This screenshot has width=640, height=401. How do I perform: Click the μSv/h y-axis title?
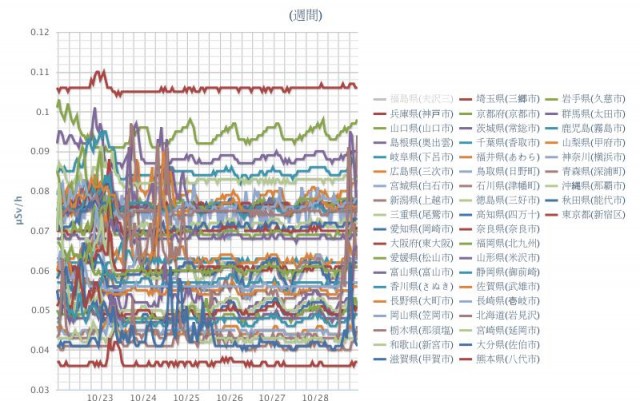[20, 211]
